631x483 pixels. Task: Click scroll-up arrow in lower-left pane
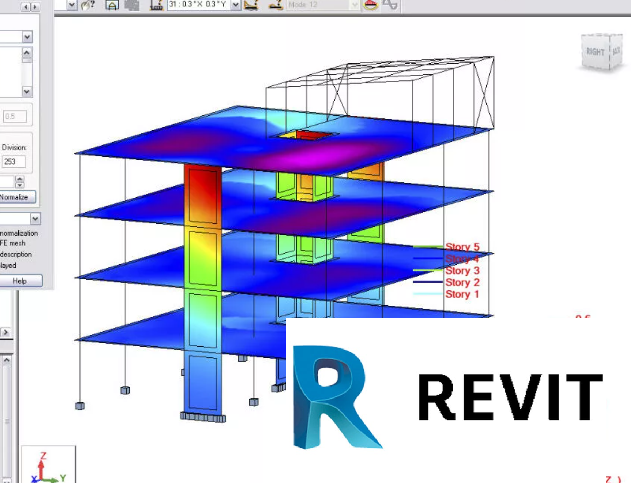[6, 360]
